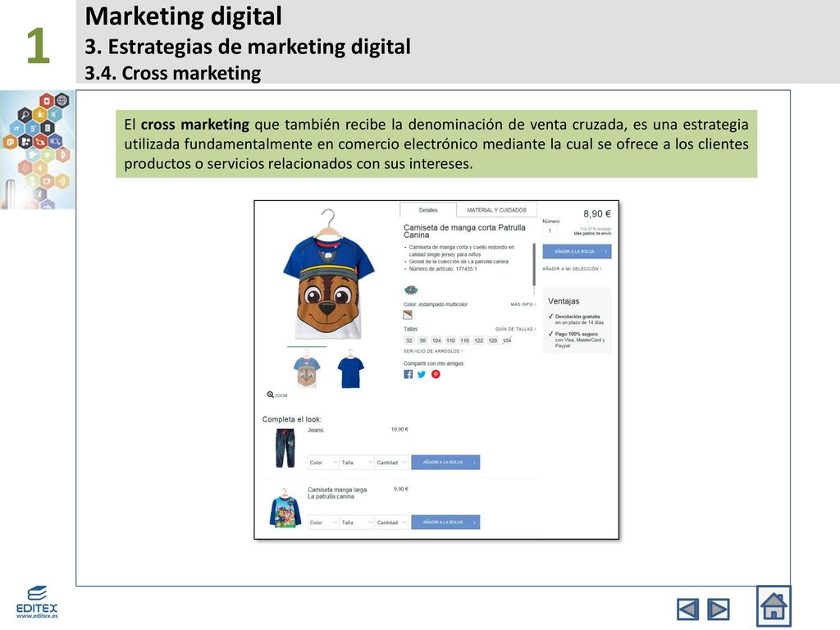Select the front view t-shirt thumbnail

coord(307,369)
